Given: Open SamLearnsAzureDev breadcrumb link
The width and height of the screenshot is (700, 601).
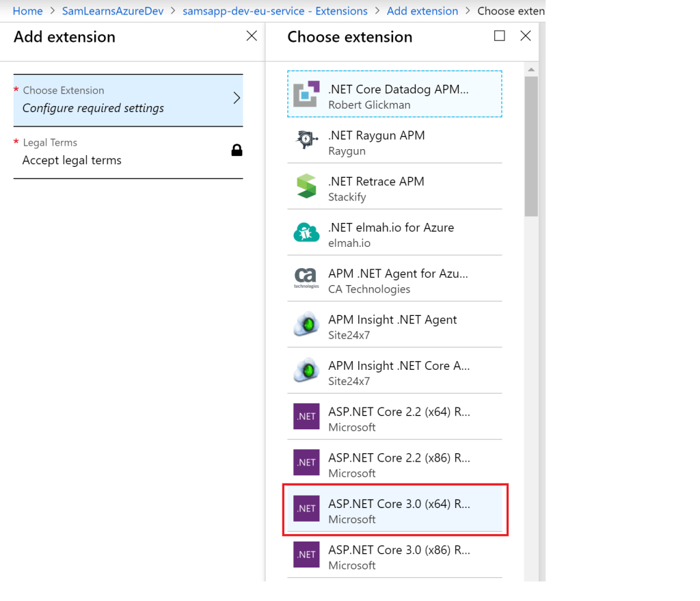Looking at the screenshot, I should point(113,11).
